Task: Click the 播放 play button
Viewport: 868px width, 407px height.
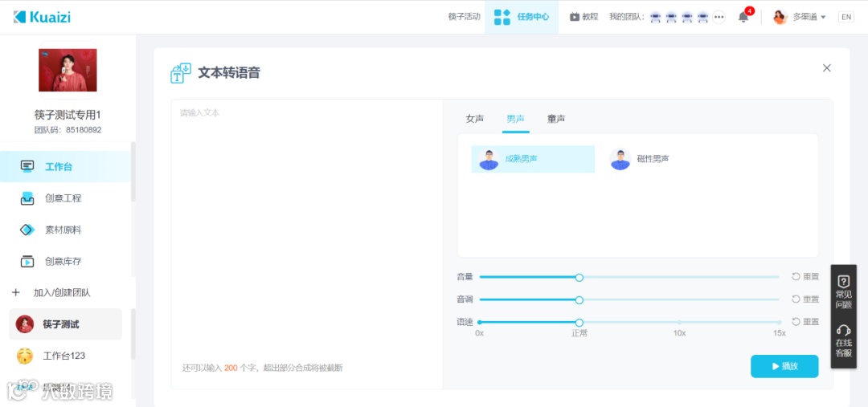Action: point(784,366)
